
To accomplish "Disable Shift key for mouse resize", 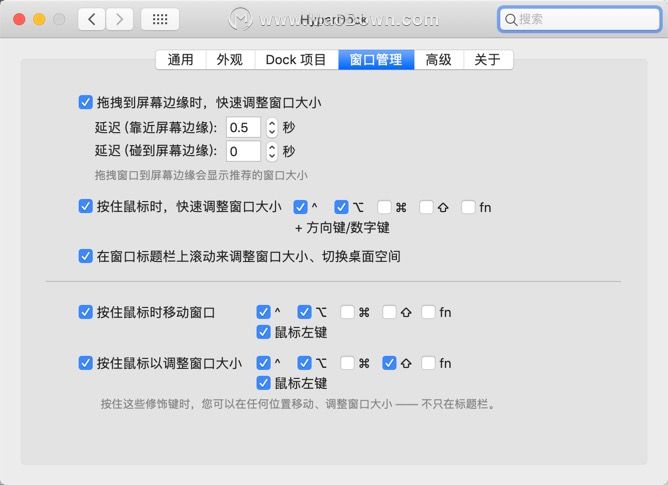I will pyautogui.click(x=390, y=363).
